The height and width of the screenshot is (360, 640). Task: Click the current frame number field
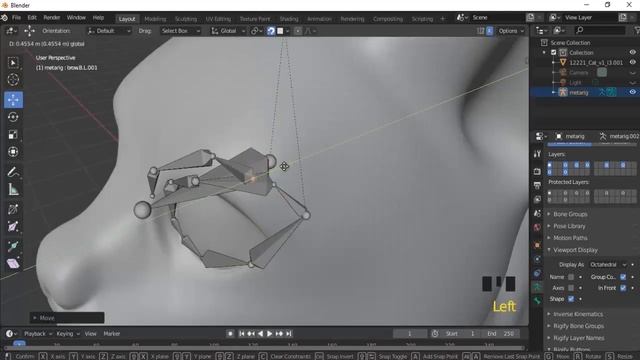[410, 334]
